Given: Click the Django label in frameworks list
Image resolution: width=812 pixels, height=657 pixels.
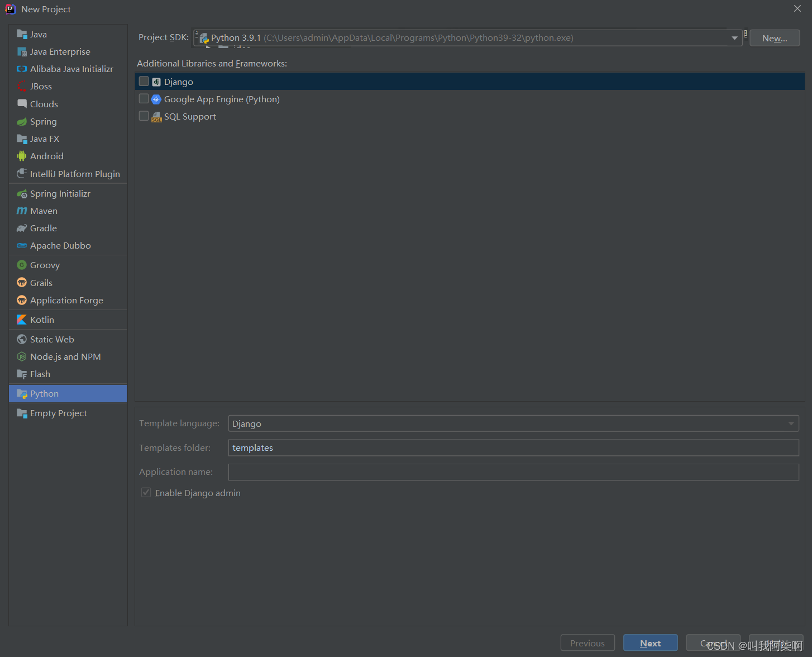Looking at the screenshot, I should [x=179, y=82].
